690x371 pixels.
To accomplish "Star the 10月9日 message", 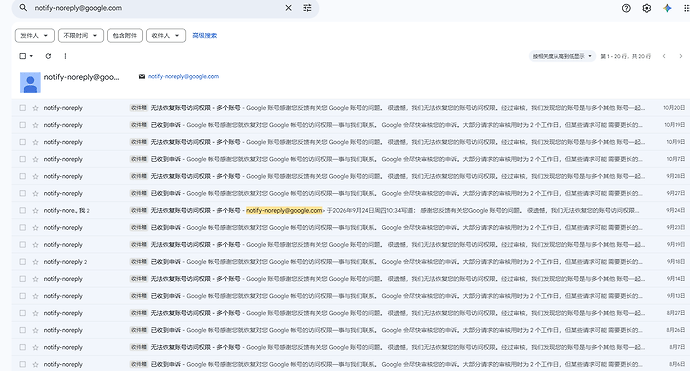I will pyautogui.click(x=35, y=142).
